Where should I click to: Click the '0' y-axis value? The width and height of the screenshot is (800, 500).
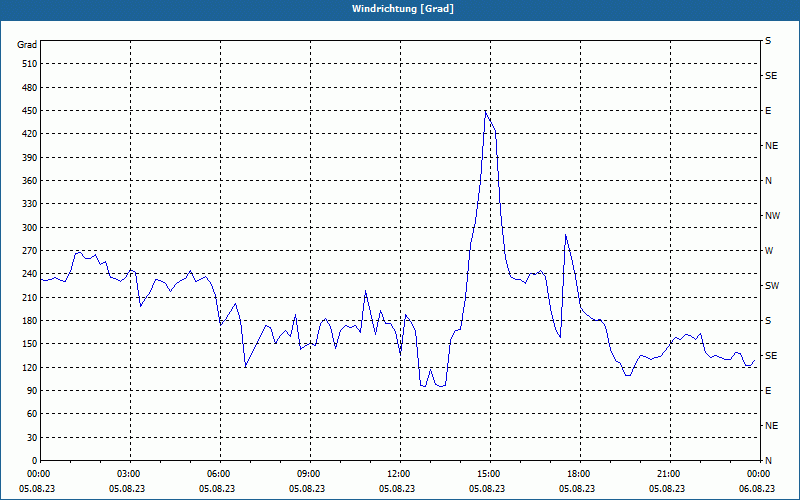coord(35,461)
